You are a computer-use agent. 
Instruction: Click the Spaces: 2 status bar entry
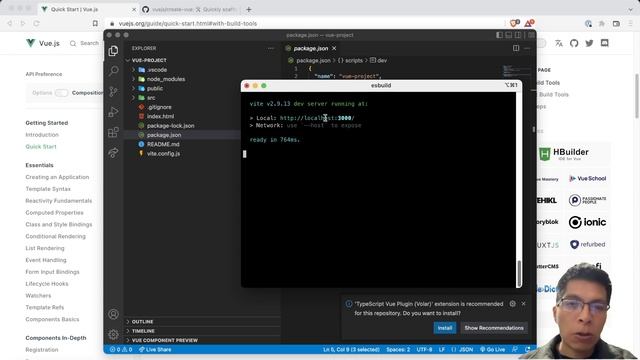coord(398,349)
